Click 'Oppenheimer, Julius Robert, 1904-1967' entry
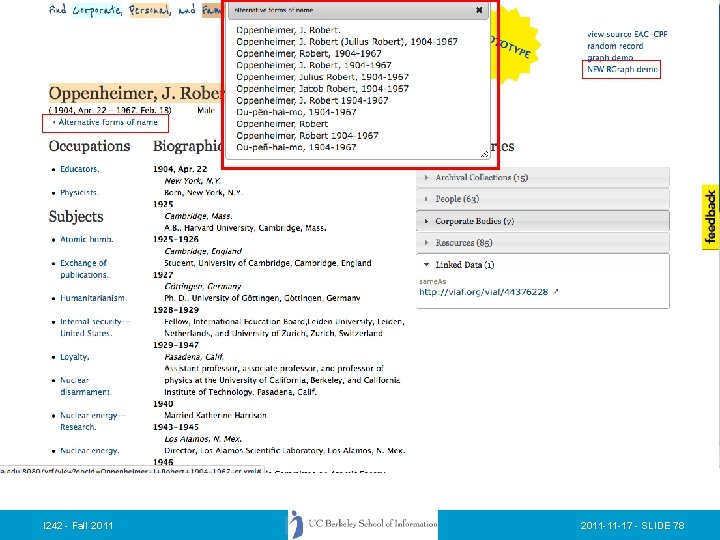This screenshot has width=720, height=540. pyautogui.click(x=322, y=77)
